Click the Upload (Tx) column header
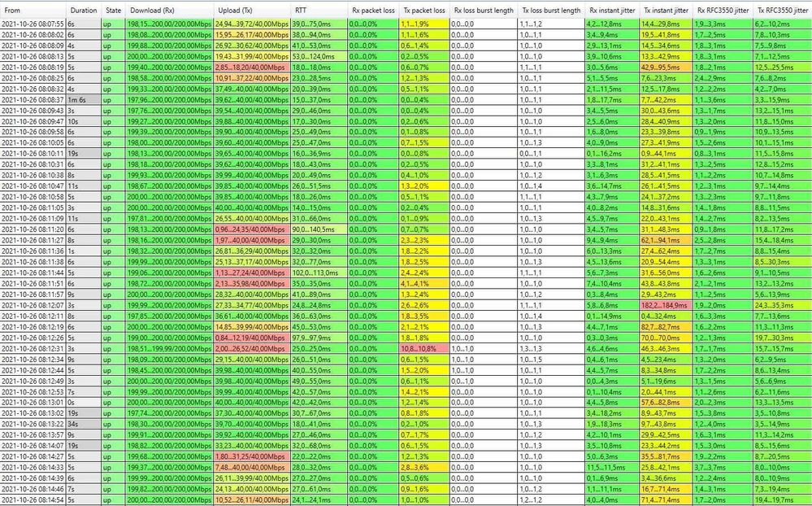Image resolution: width=812 pixels, height=506 pixels. pyautogui.click(x=252, y=10)
